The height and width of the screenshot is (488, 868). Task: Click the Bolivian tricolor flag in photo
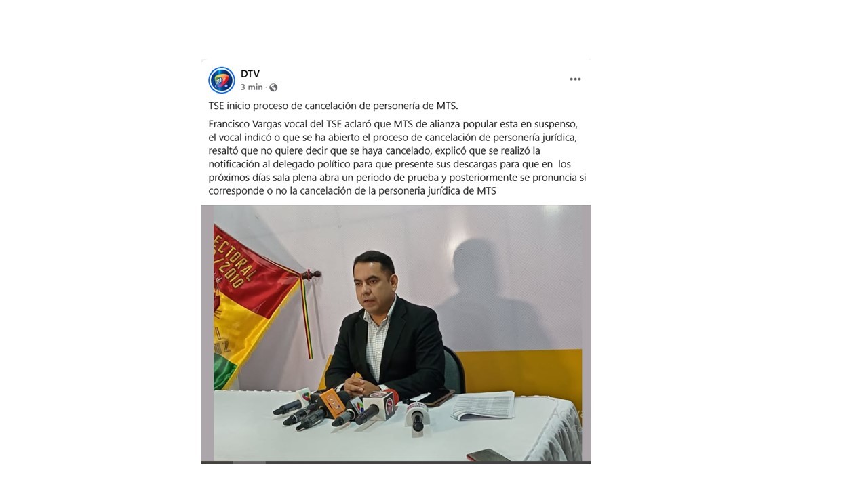point(256,305)
